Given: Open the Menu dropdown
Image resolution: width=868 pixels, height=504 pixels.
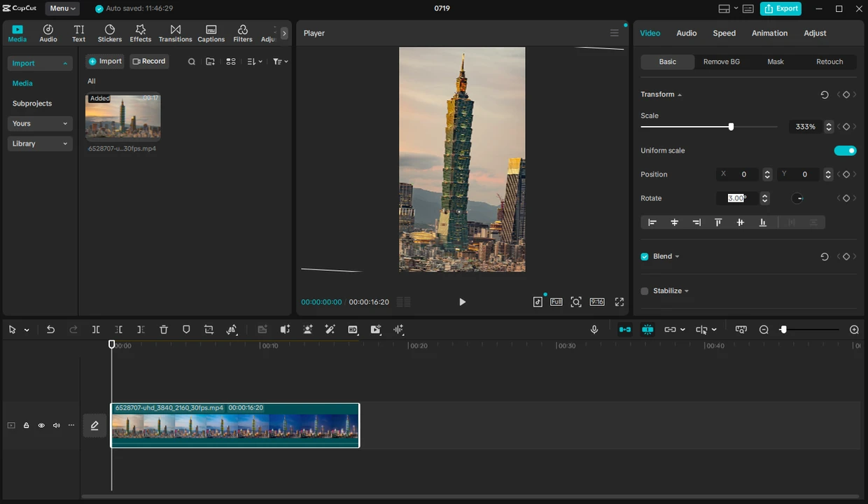Looking at the screenshot, I should pos(62,8).
